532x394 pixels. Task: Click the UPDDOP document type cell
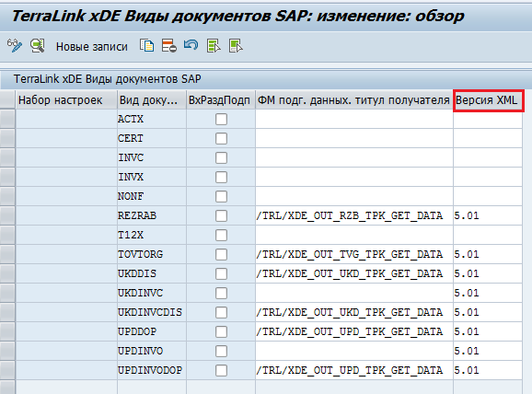tap(152, 332)
